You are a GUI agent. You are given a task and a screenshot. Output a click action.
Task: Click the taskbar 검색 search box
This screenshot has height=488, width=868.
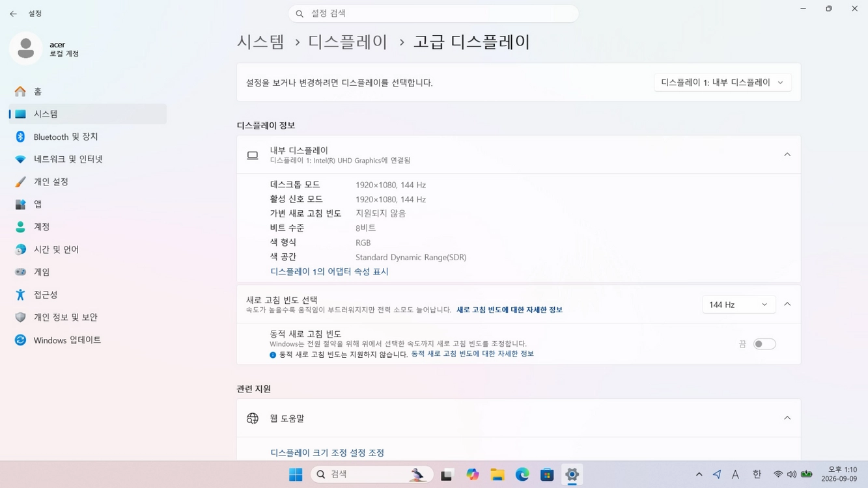click(x=372, y=474)
